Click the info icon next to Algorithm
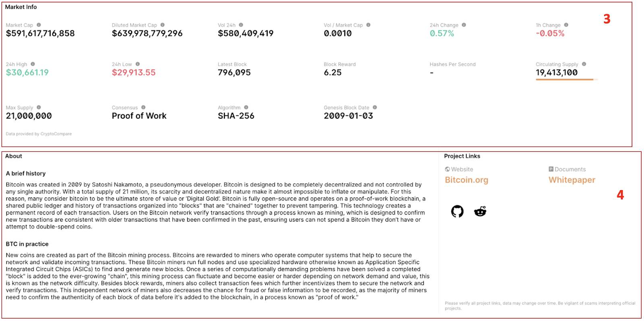 tap(246, 108)
